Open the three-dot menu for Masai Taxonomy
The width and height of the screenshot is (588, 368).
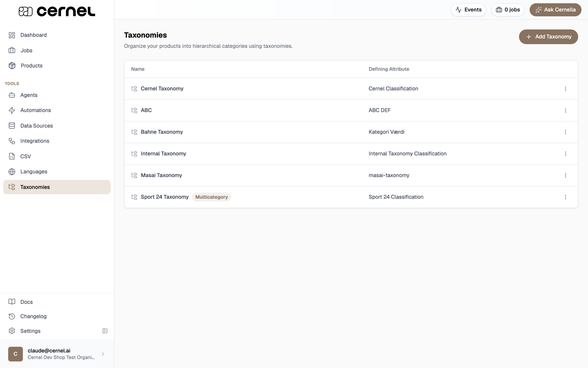[x=565, y=175]
